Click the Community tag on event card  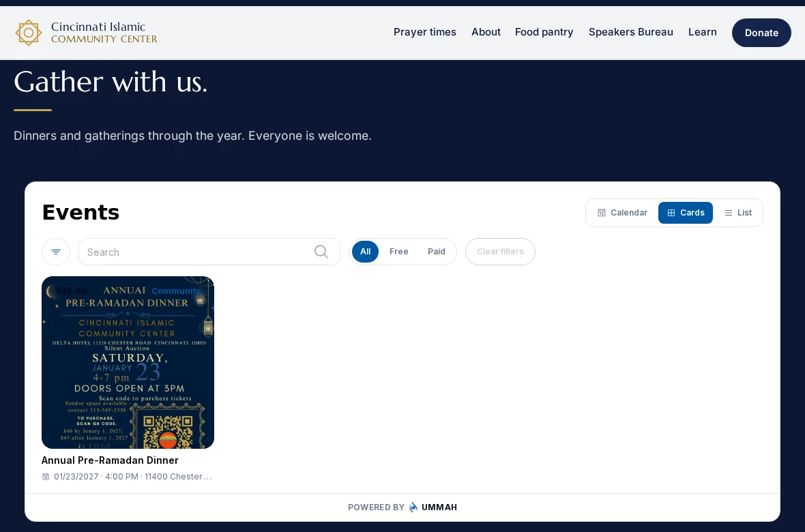tap(176, 291)
